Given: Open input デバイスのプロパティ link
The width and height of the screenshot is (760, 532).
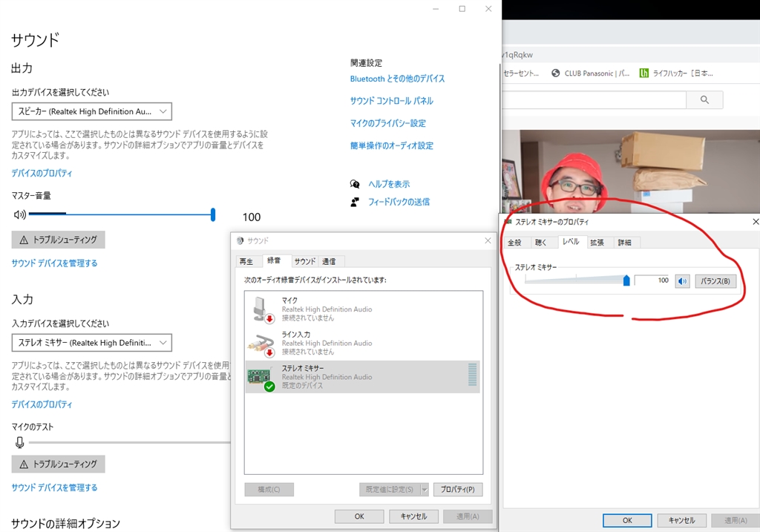Looking at the screenshot, I should [x=42, y=404].
